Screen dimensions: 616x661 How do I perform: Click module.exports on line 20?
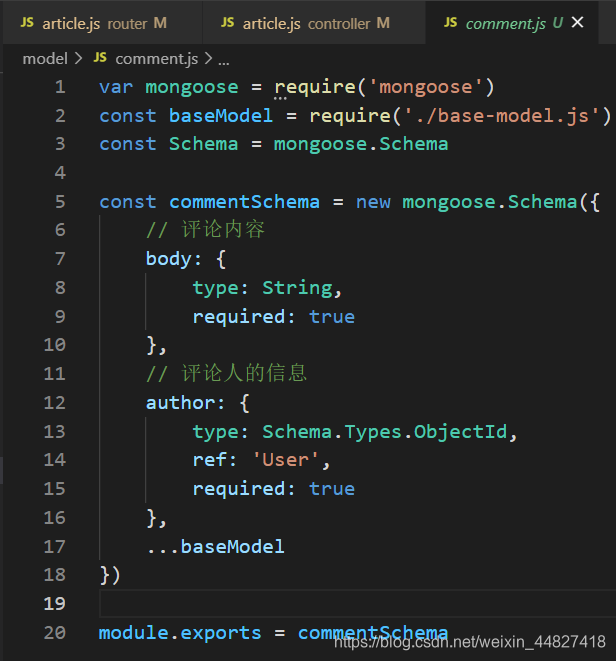click(x=180, y=633)
